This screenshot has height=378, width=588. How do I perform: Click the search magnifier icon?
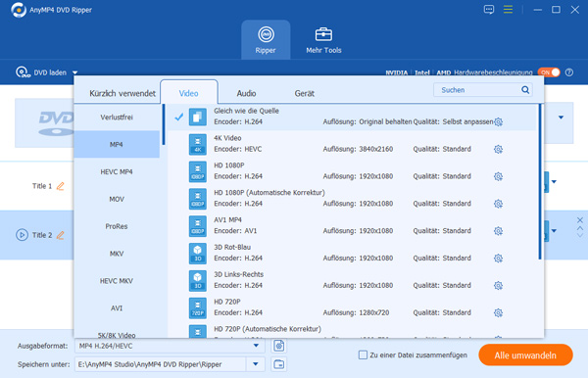pyautogui.click(x=525, y=90)
